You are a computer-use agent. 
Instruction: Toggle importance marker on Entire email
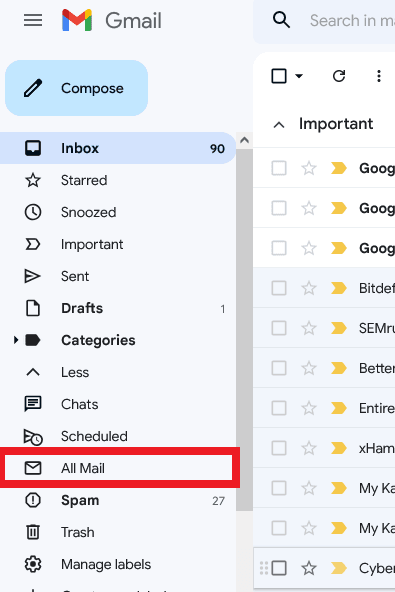(338, 408)
